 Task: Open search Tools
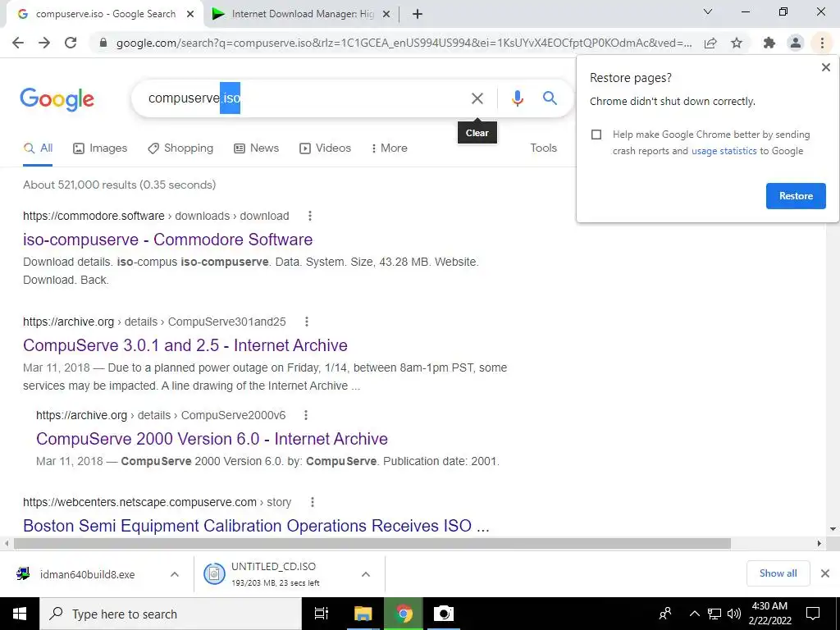point(543,148)
